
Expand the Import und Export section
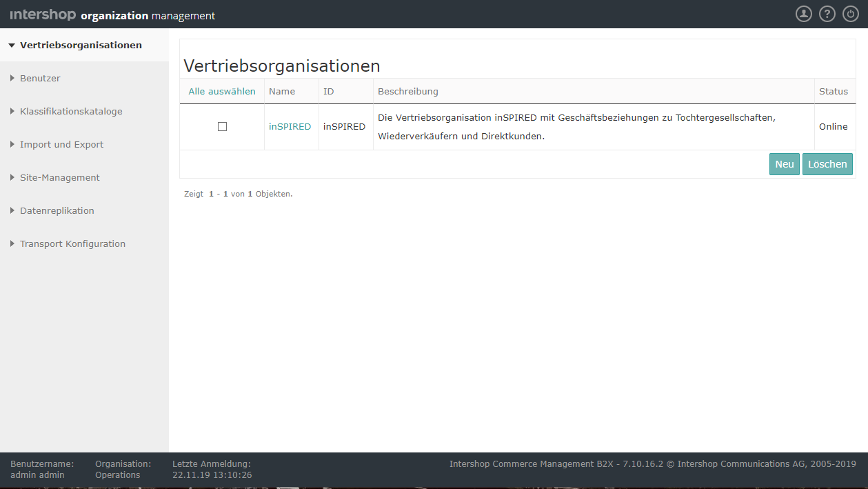click(x=62, y=144)
